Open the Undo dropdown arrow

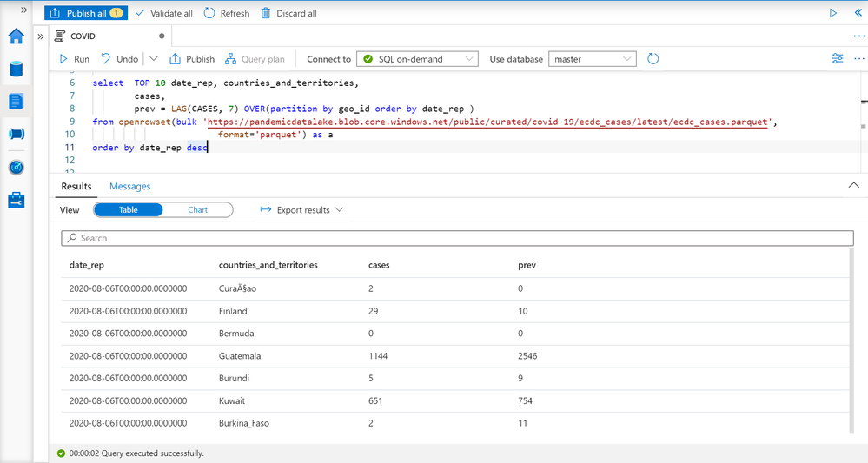point(153,59)
